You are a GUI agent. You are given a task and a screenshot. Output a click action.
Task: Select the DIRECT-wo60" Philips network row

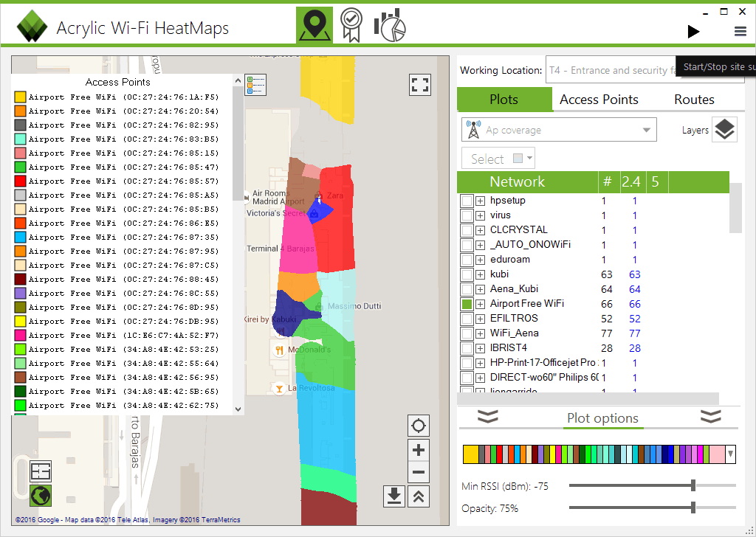pos(592,378)
